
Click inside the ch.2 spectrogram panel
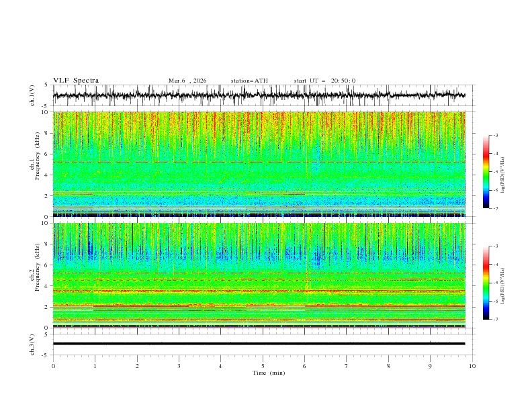coord(259,275)
